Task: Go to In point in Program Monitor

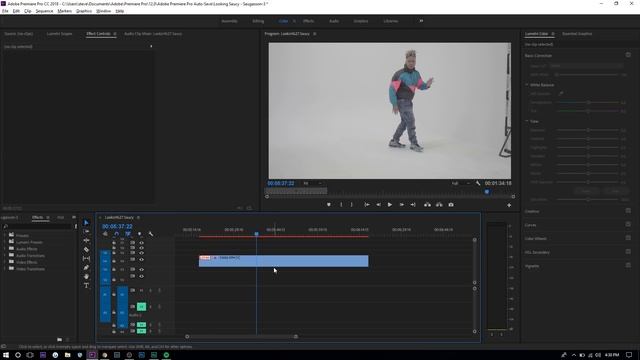Action: tap(367, 204)
